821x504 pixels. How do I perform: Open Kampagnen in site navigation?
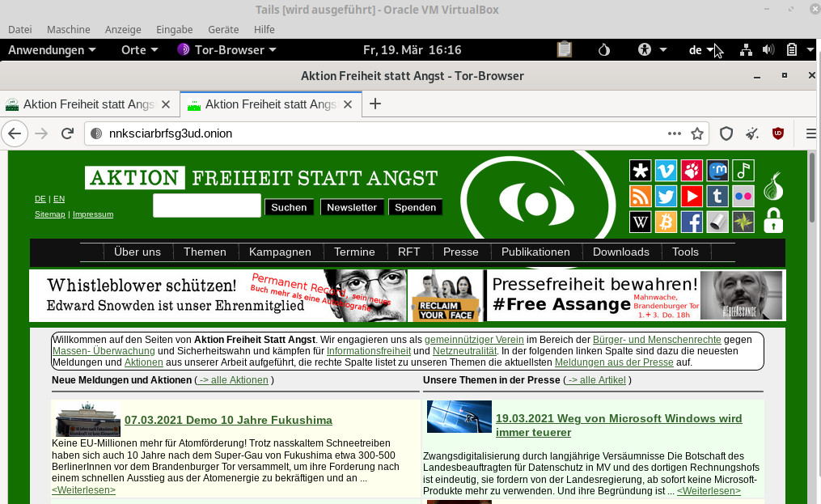280,252
